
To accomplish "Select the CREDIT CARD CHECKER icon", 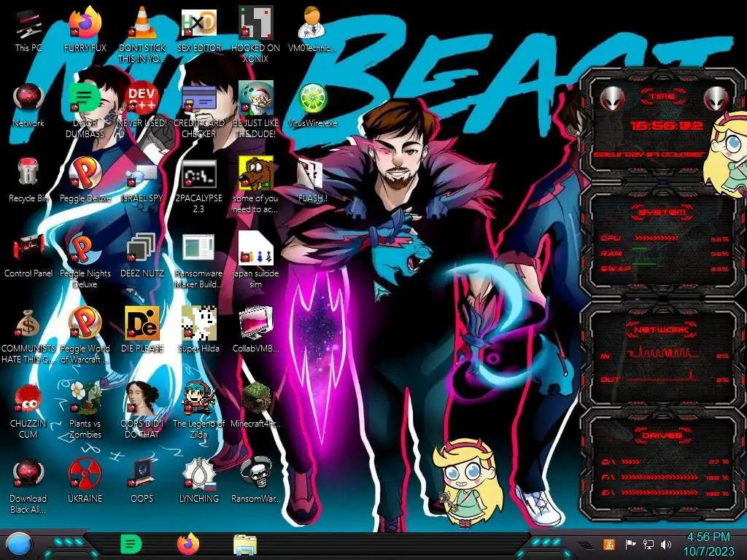I will tap(198, 98).
